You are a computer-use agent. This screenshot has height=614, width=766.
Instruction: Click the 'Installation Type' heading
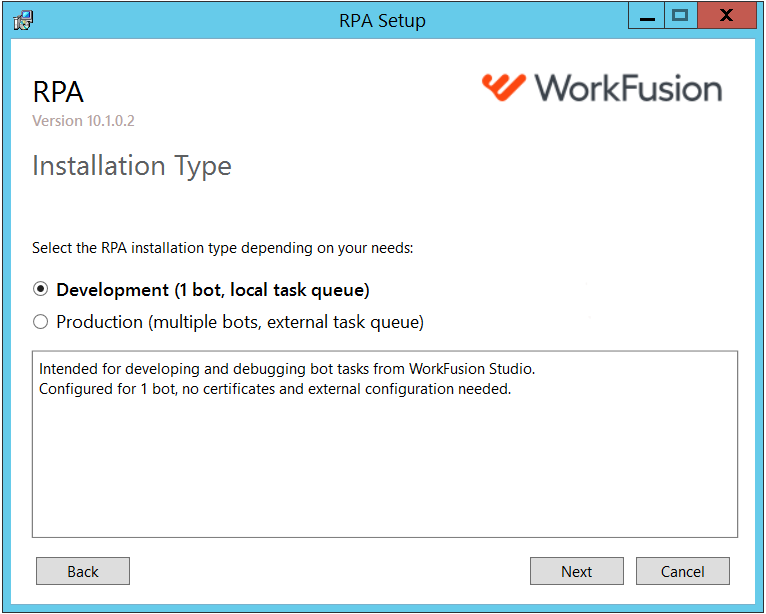pos(132,166)
